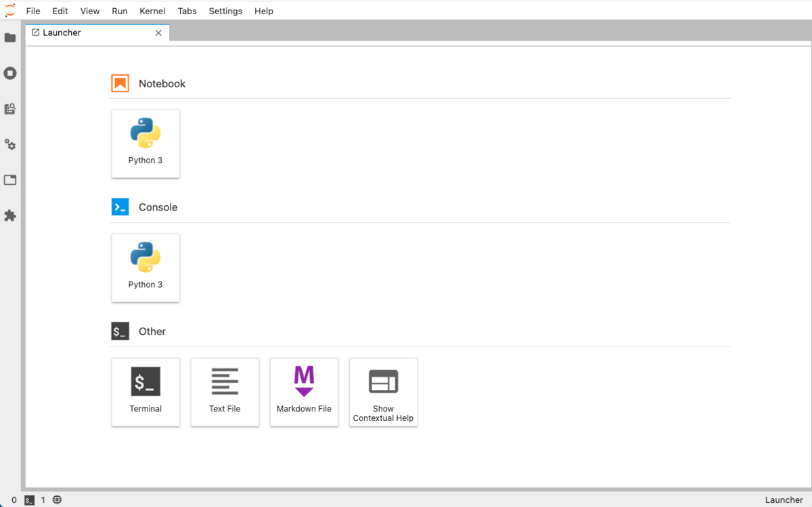Open the Settings menu
The height and width of the screenshot is (507, 812).
coord(225,11)
